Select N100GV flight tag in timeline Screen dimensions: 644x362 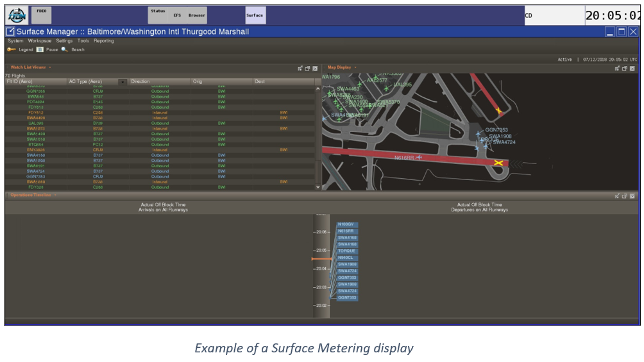347,224
